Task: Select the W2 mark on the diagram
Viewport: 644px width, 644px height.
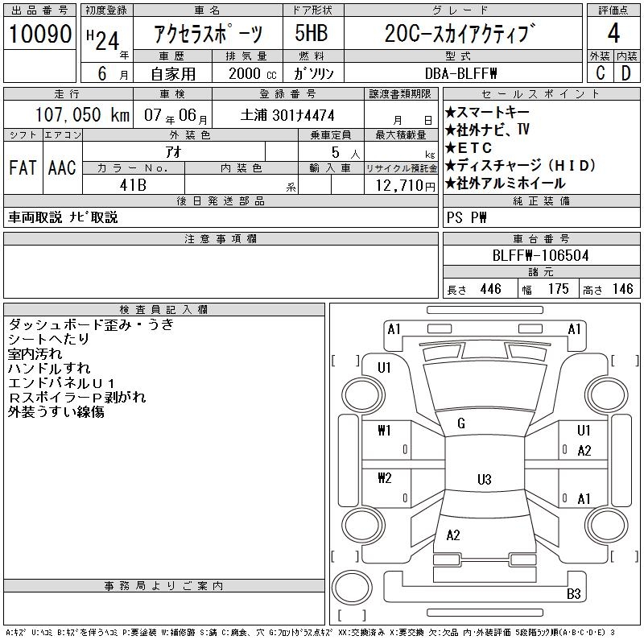Action: point(385,478)
